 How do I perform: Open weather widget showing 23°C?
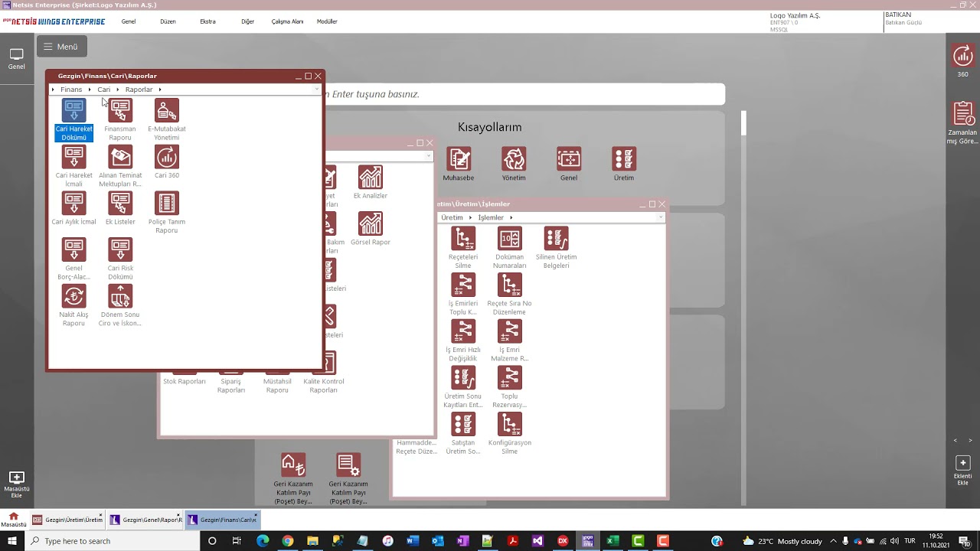(782, 541)
